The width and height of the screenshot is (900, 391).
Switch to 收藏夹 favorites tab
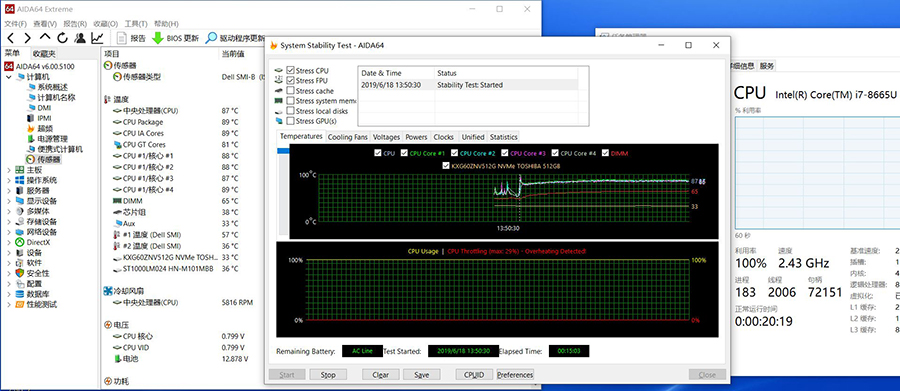44,53
